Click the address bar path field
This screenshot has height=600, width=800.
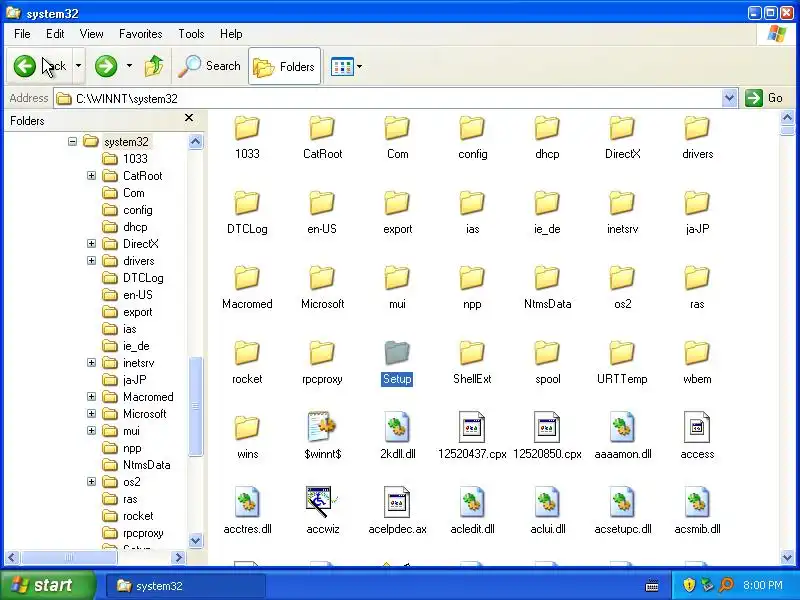pyautogui.click(x=388, y=98)
